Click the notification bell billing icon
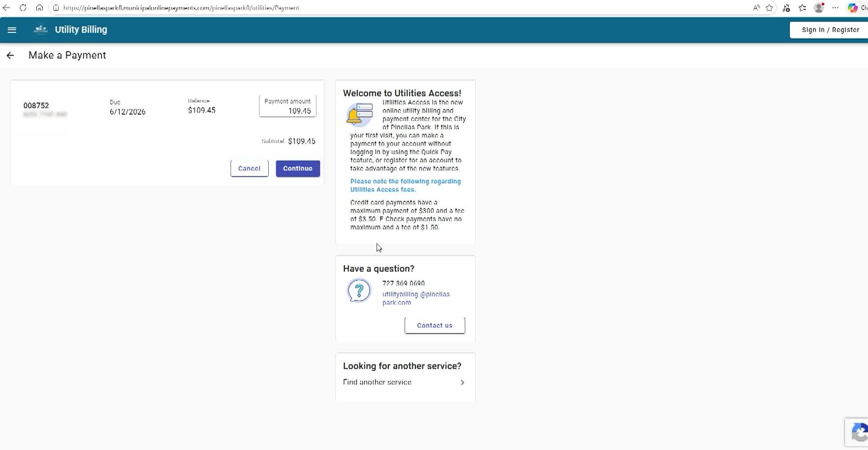868x450 pixels. [359, 115]
